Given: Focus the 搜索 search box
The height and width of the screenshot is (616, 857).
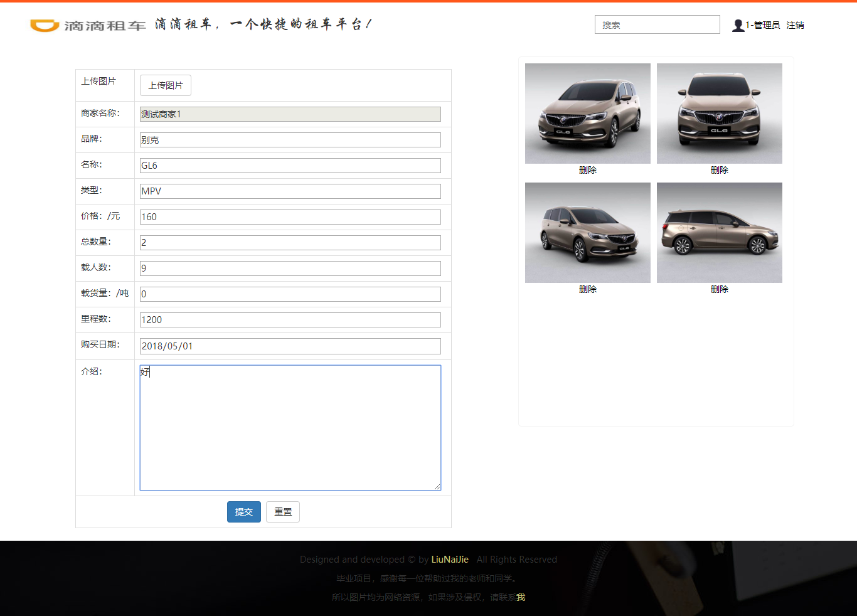Looking at the screenshot, I should [x=657, y=24].
